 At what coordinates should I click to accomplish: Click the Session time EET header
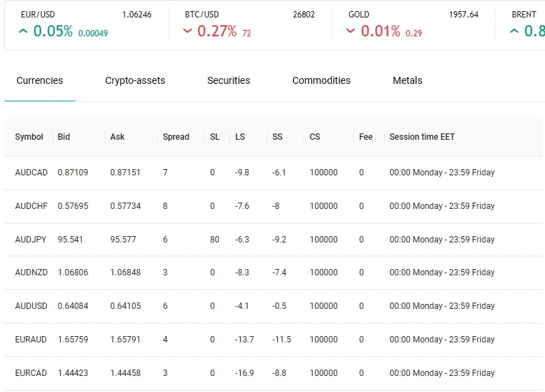[x=422, y=137]
